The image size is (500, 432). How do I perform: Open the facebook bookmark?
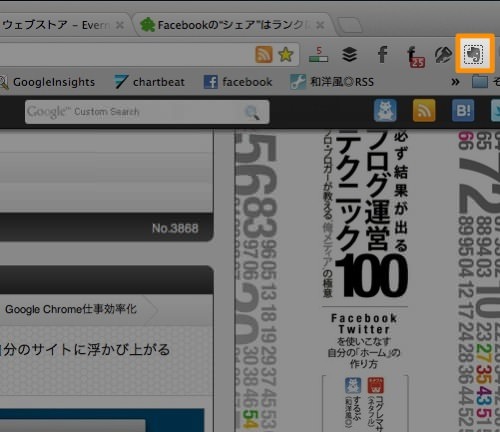pos(238,82)
